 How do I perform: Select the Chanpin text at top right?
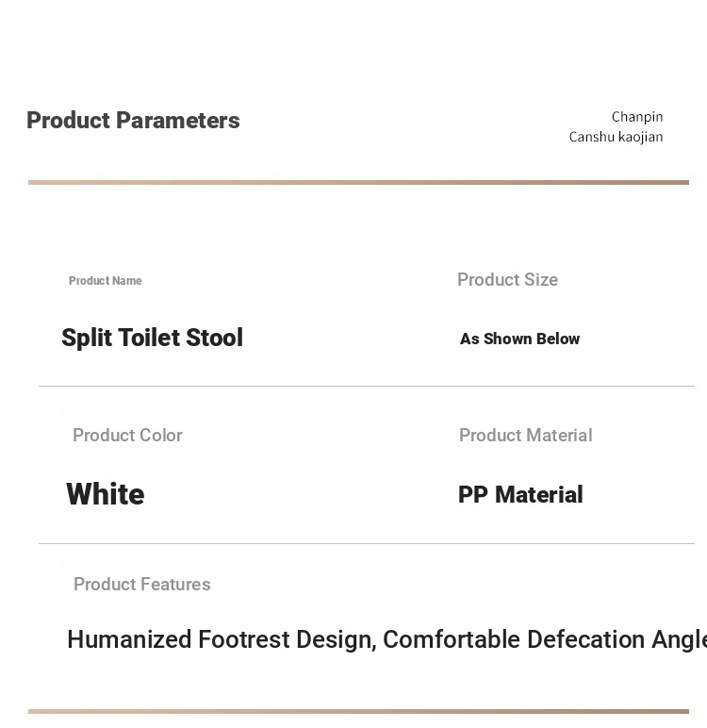[x=637, y=117]
